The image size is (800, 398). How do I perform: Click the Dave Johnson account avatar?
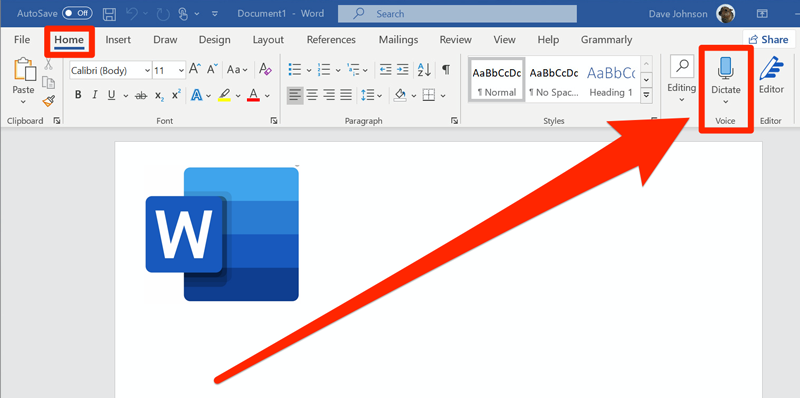(726, 14)
